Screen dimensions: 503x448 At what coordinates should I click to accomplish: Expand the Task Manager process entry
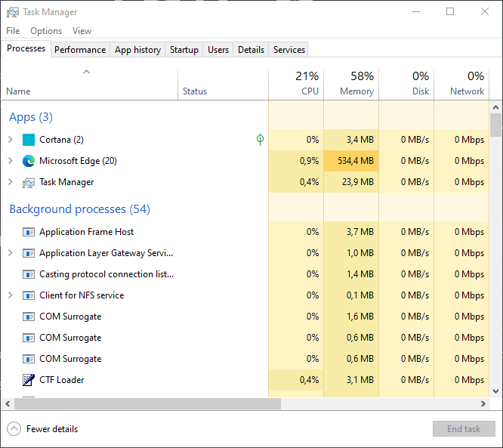11,182
